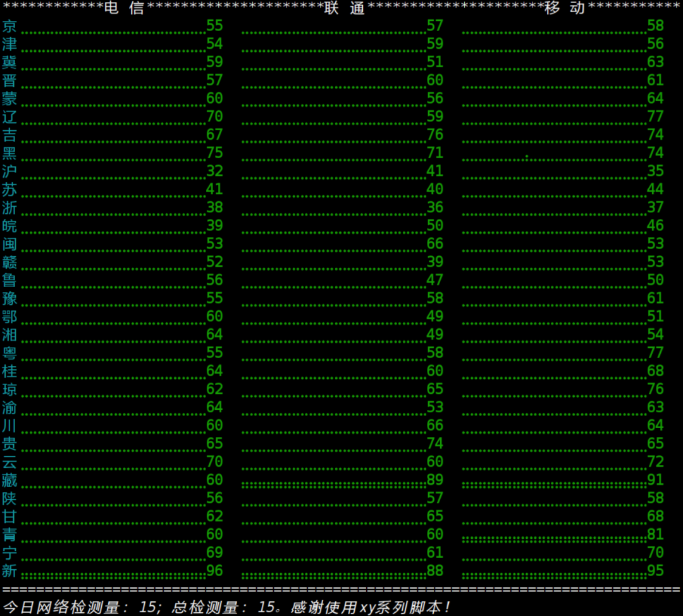Select the 川 province row label
Image resolution: width=683 pixels, height=616 pixels.
tap(9, 425)
